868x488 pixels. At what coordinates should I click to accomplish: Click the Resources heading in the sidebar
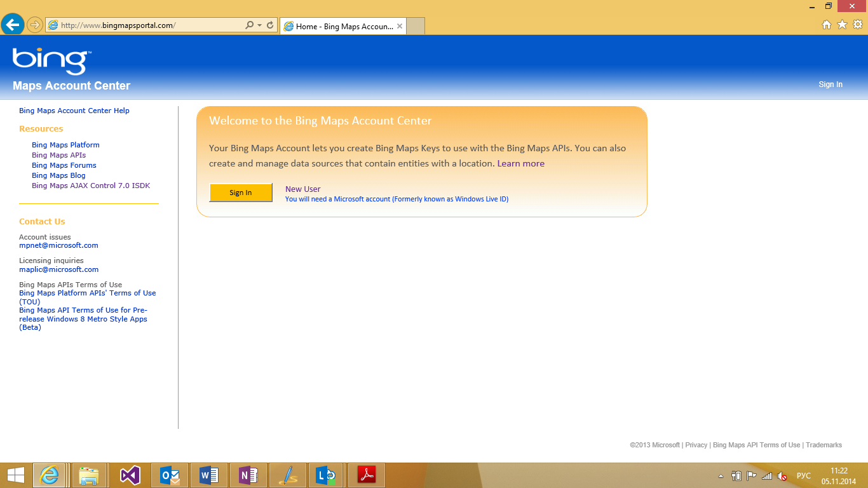41,128
